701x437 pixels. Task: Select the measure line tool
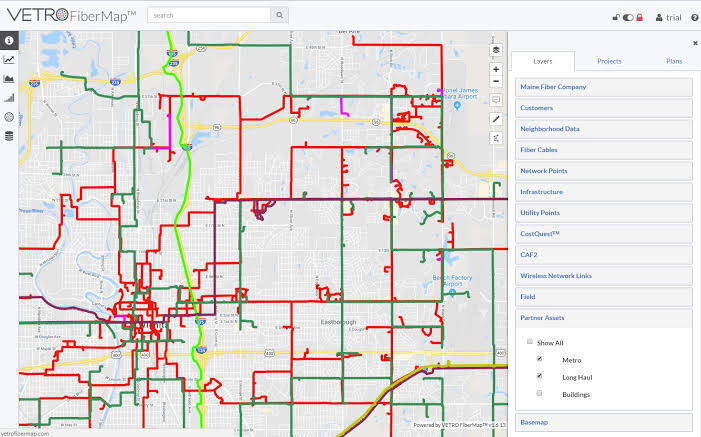click(496, 119)
